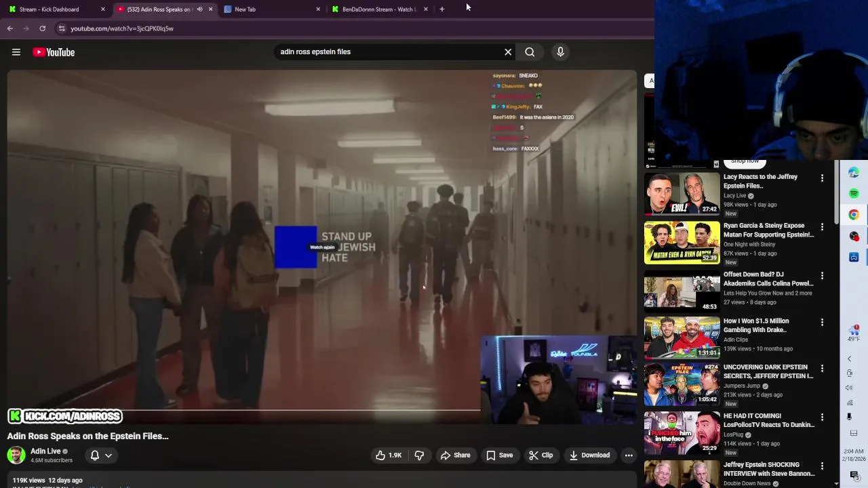The width and height of the screenshot is (868, 488).
Task: Close the New Tab tab
Action: [x=318, y=9]
